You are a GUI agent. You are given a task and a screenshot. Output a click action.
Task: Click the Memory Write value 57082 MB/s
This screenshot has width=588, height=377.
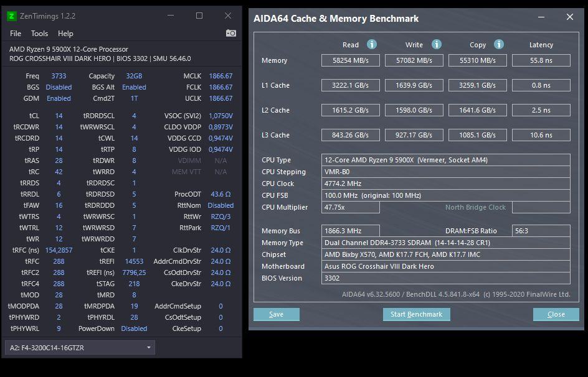(414, 60)
